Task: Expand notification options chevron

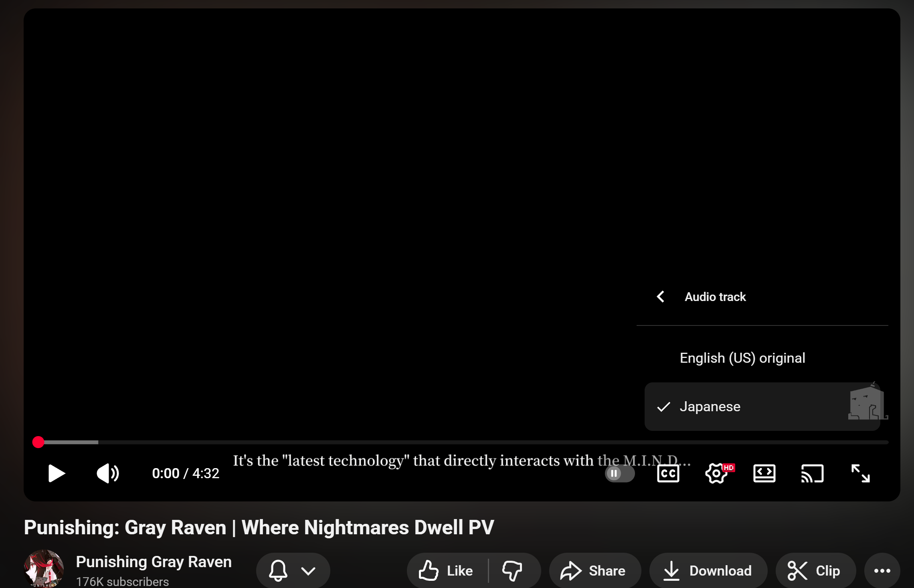Action: 308,570
